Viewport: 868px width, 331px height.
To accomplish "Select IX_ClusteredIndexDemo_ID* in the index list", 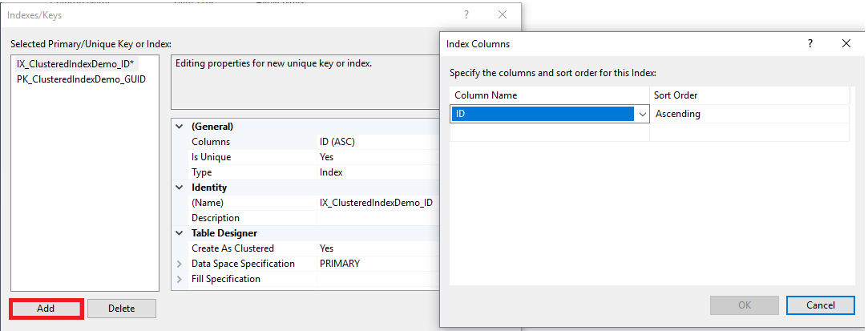I will 75,64.
